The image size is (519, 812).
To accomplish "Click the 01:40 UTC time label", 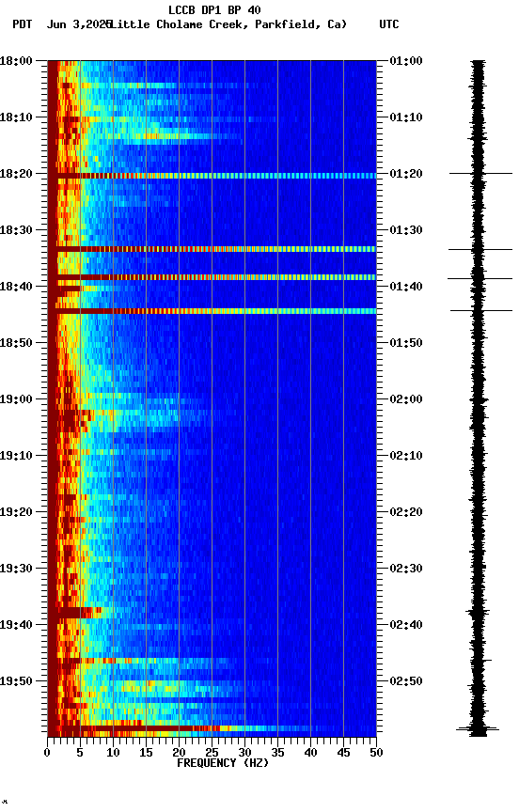I will click(406, 287).
